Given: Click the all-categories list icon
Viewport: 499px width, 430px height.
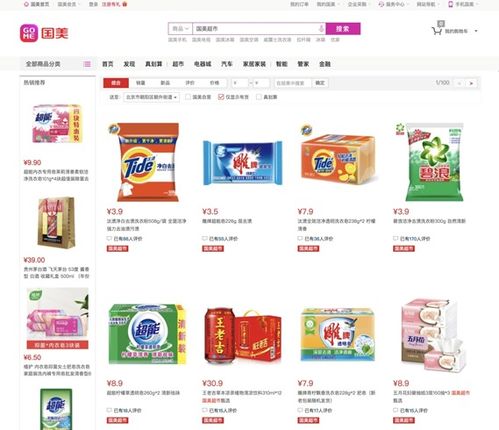Looking at the screenshot, I should pyautogui.click(x=87, y=64).
